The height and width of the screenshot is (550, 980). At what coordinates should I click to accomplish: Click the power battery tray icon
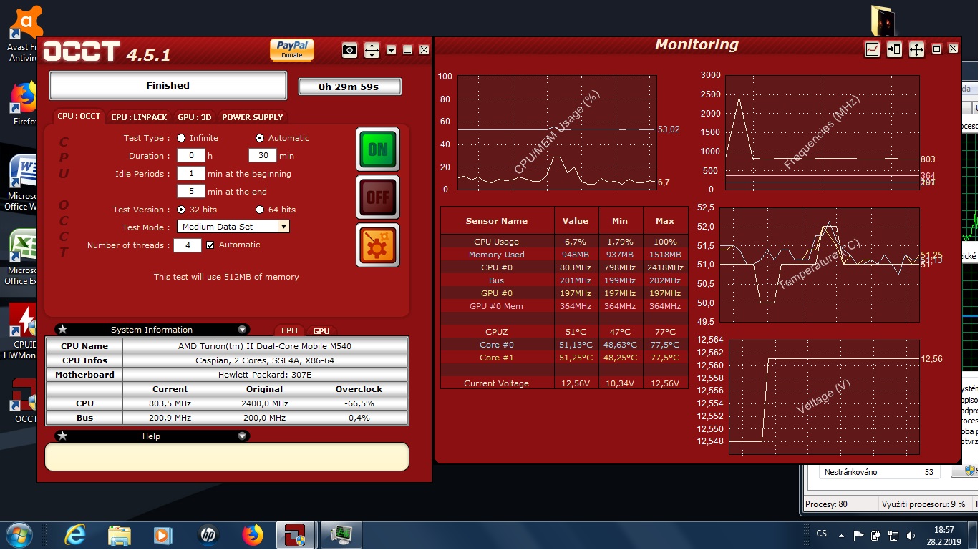(875, 535)
